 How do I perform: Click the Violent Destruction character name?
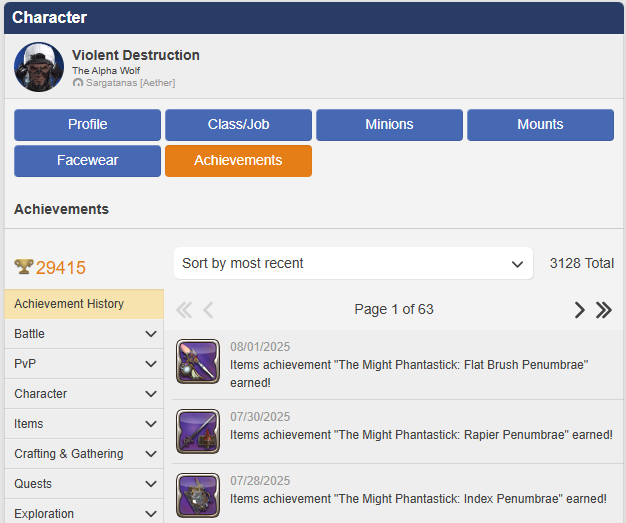[x=136, y=55]
